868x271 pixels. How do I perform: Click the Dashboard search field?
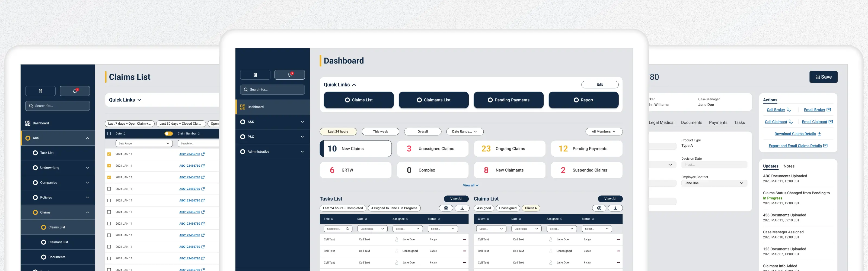(x=272, y=89)
